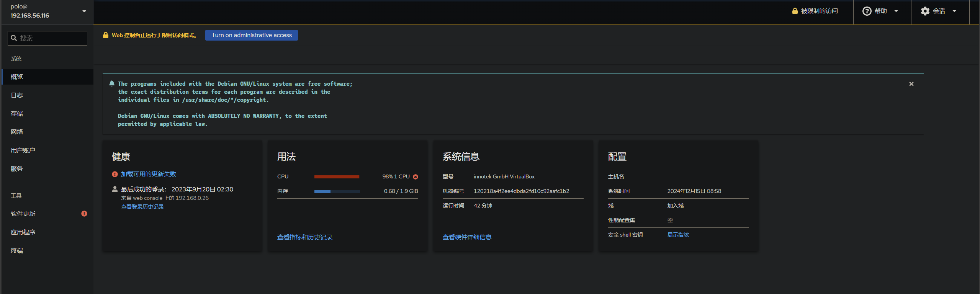Click the red error icon next to 98% CPU
980x294 pixels.
tap(416, 177)
